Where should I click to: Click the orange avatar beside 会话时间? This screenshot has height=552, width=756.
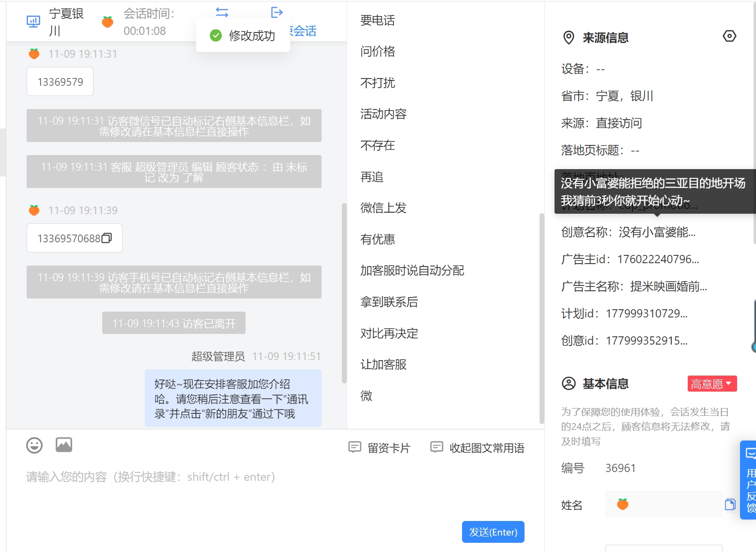(x=108, y=22)
